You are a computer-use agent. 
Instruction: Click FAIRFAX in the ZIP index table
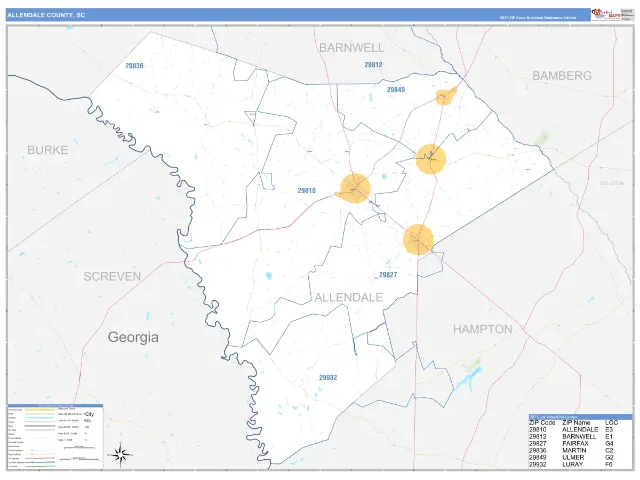click(x=576, y=444)
